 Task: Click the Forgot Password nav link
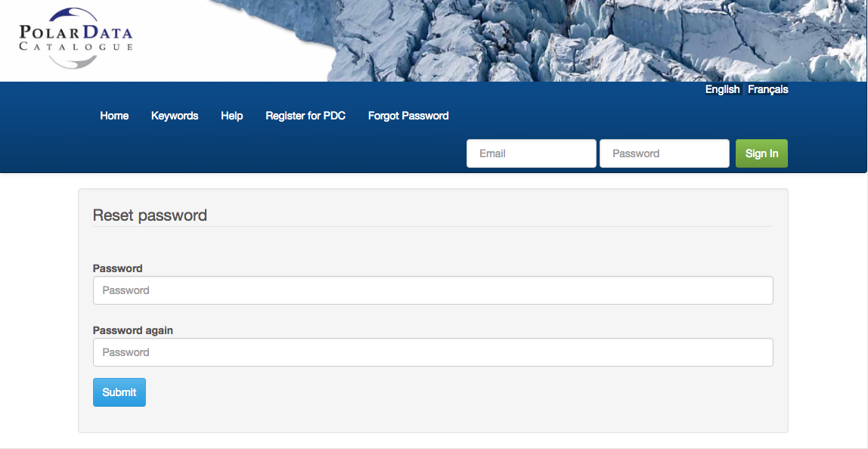(408, 116)
